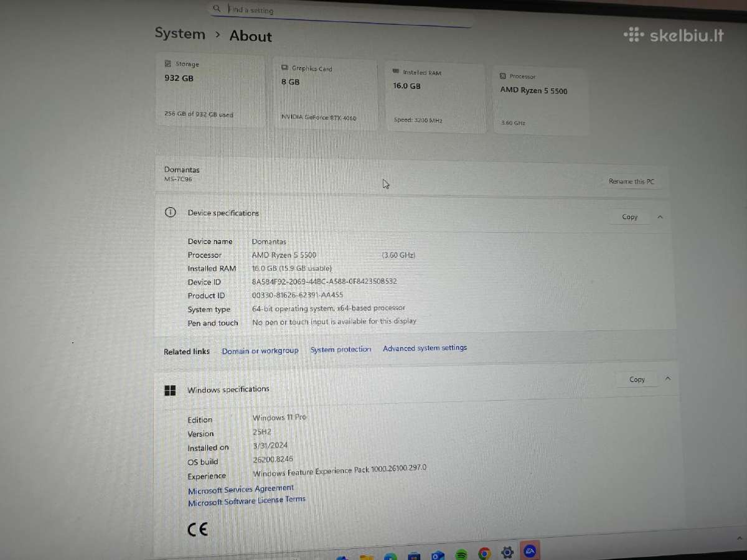Open the Graphics Card 8 GB card
The width and height of the screenshot is (747, 560).
(x=326, y=95)
